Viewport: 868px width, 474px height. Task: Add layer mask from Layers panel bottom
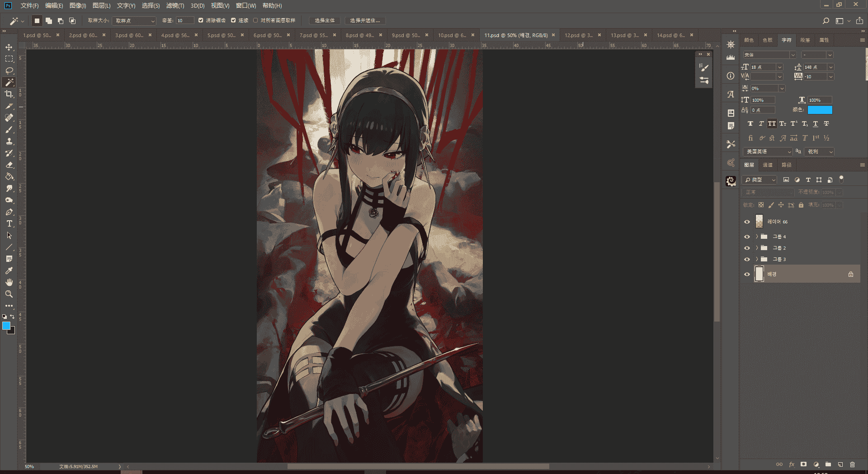click(x=803, y=465)
